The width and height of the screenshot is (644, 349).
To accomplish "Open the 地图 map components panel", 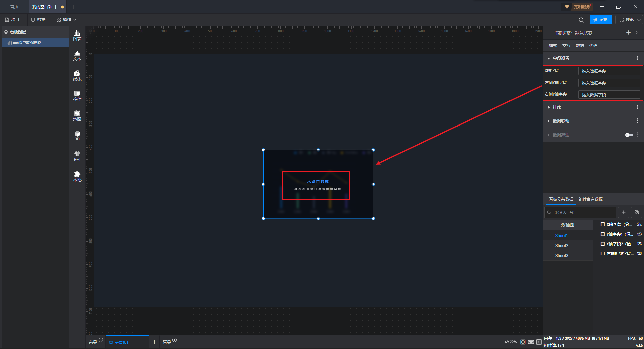I will [x=77, y=116].
